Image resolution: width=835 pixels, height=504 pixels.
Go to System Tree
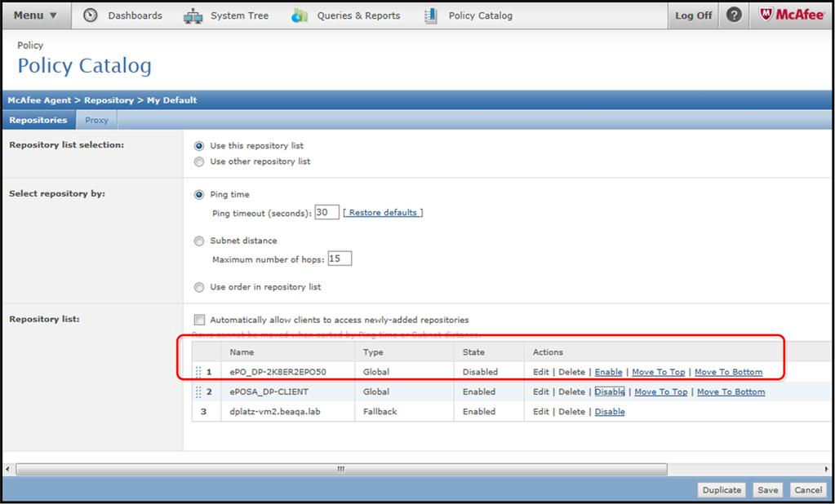pos(239,15)
